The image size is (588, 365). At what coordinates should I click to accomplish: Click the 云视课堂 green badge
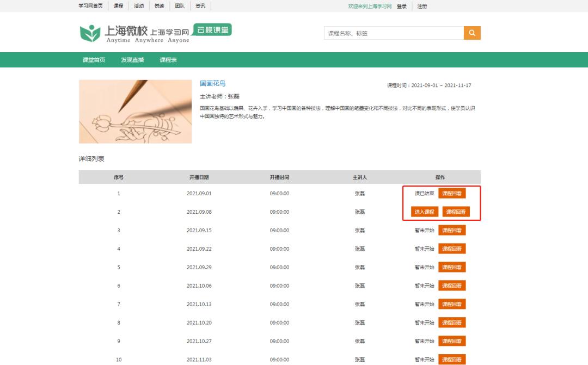[x=213, y=30]
